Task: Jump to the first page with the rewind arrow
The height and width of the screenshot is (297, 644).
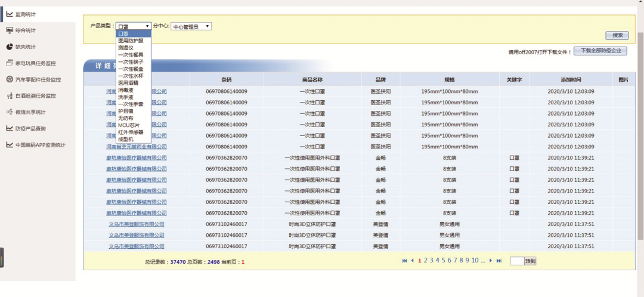Action: (404, 261)
